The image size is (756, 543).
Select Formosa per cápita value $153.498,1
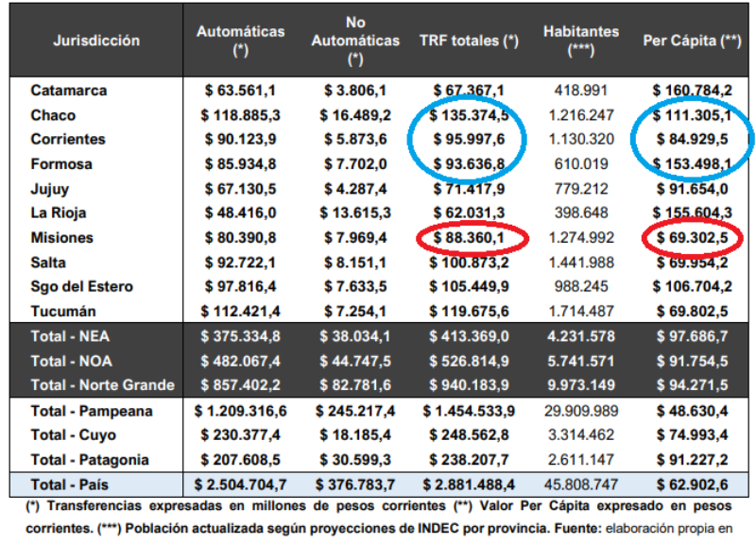point(692,164)
